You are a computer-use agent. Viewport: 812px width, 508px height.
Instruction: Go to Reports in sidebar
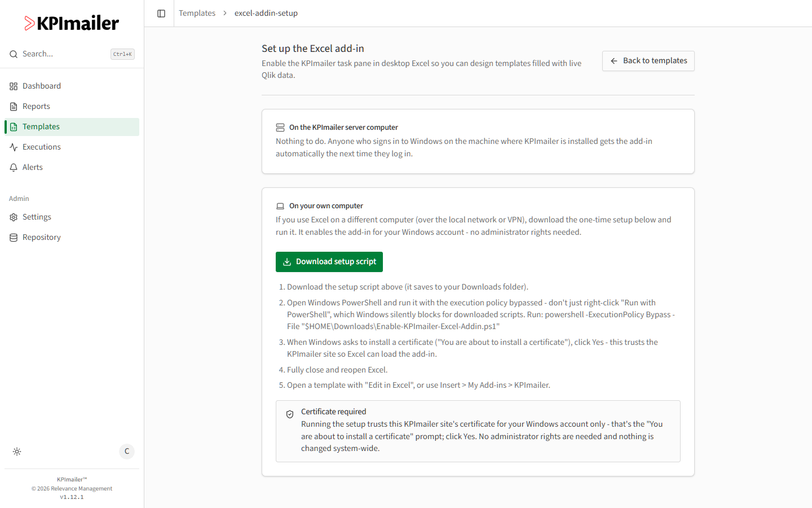72,107
